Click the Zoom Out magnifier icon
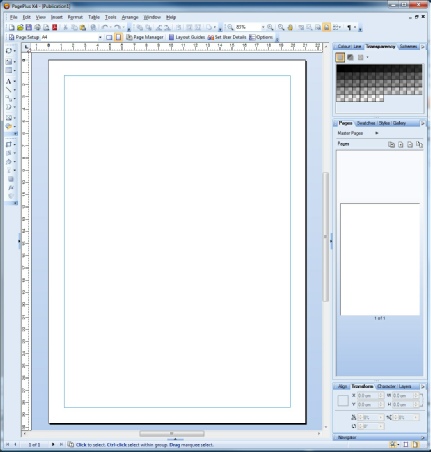 point(230,27)
